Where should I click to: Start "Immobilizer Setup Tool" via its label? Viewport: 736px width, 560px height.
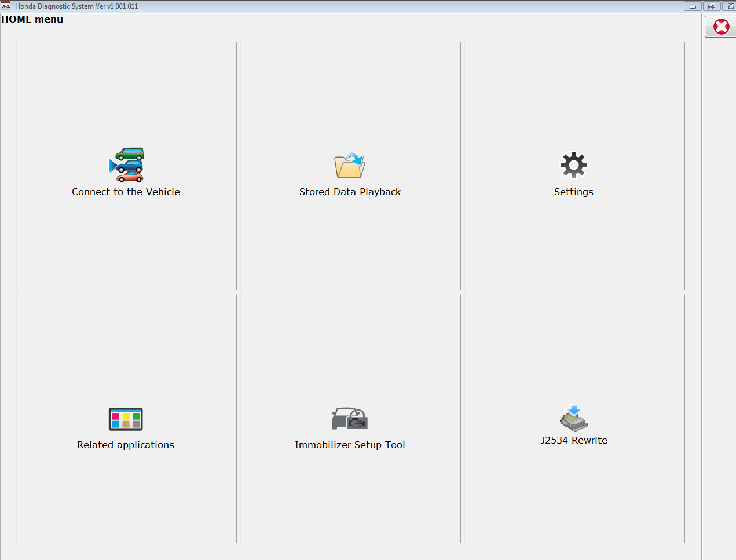coord(350,445)
